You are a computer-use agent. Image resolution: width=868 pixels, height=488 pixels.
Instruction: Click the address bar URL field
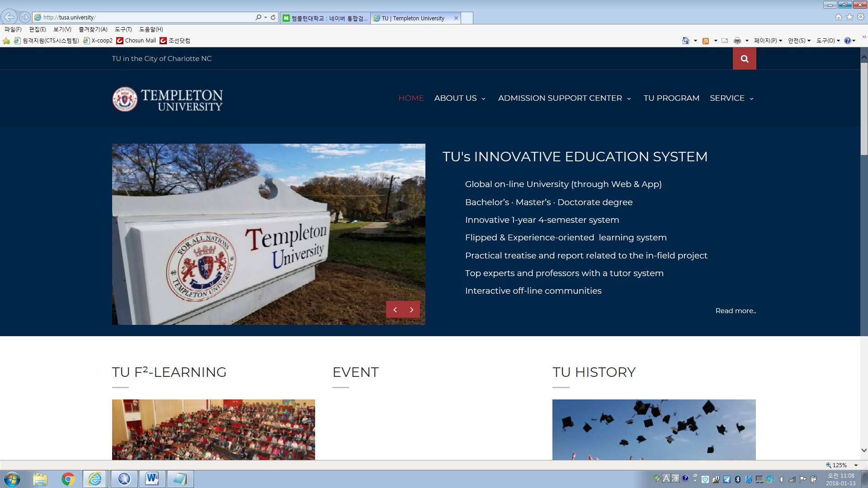(145, 17)
